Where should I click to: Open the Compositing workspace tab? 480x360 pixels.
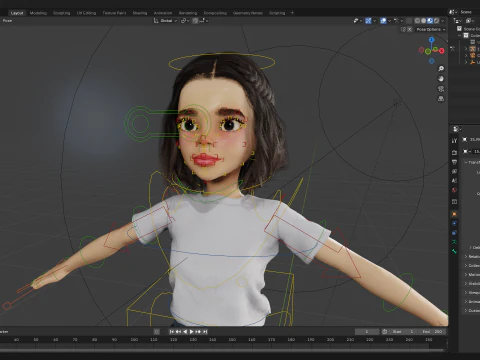(x=215, y=13)
